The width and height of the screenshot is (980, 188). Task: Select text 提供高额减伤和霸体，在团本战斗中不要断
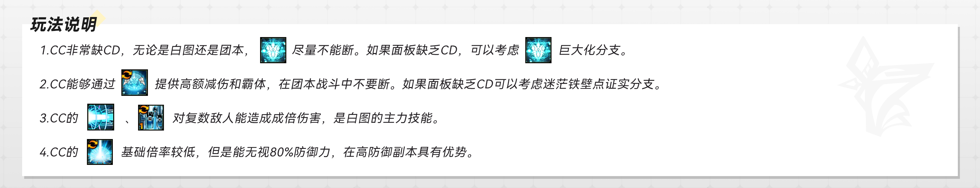coord(272,84)
